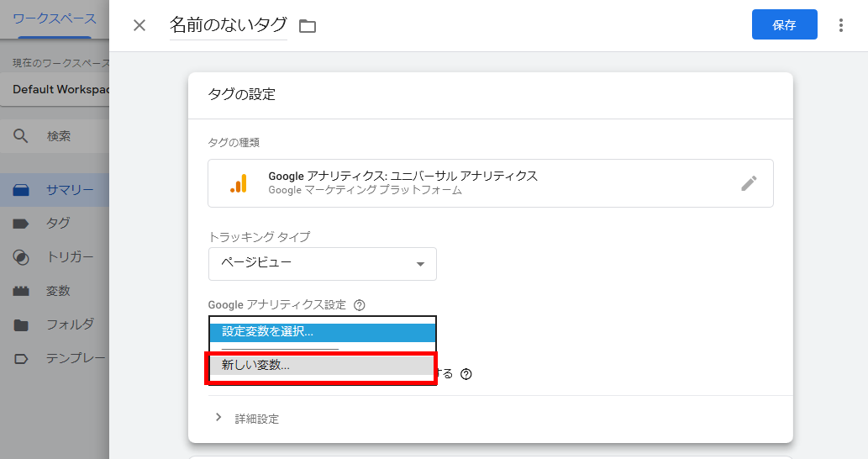Screen dimensions: 868x459
Task: Click the help icon next to Google アナリティクス設定
Action: pos(360,305)
